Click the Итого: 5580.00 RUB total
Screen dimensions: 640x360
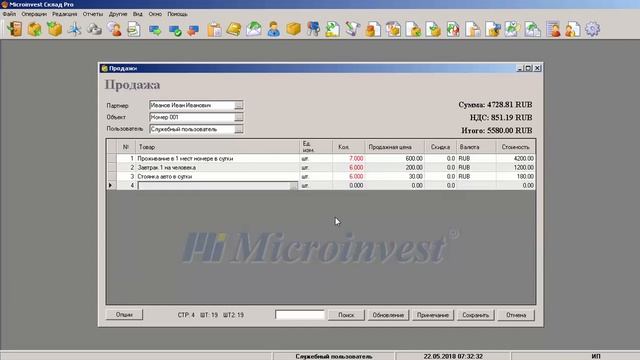(497, 131)
